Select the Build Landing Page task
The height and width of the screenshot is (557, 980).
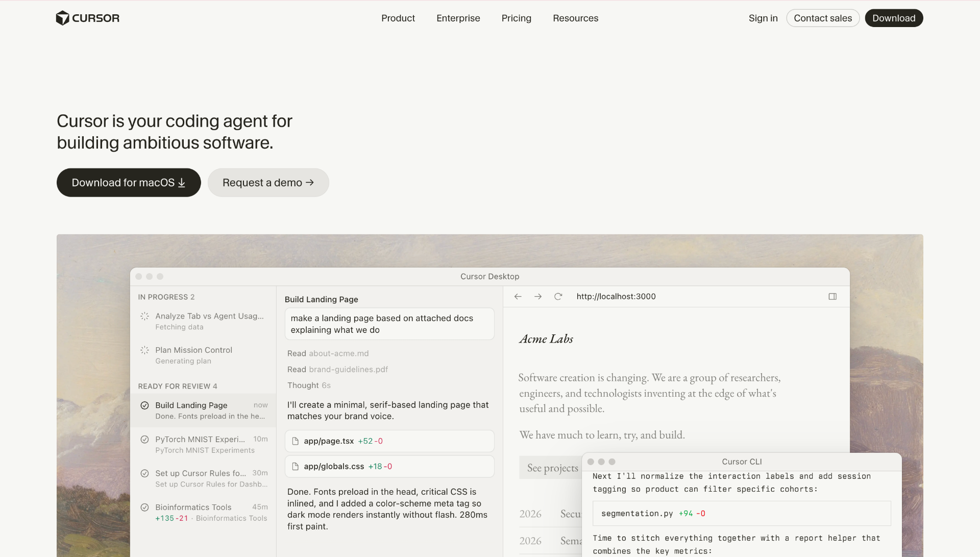203,410
